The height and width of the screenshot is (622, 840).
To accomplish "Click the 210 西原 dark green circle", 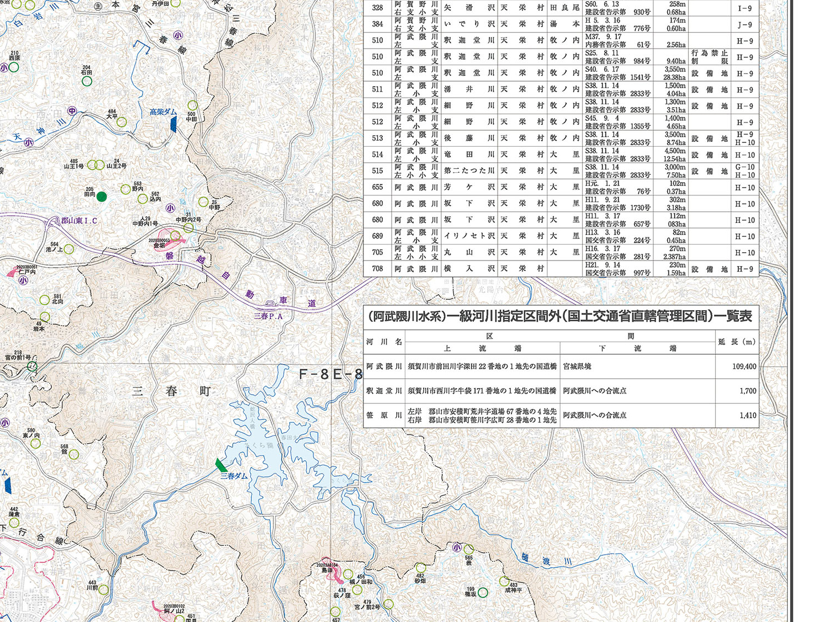I will point(14,67).
